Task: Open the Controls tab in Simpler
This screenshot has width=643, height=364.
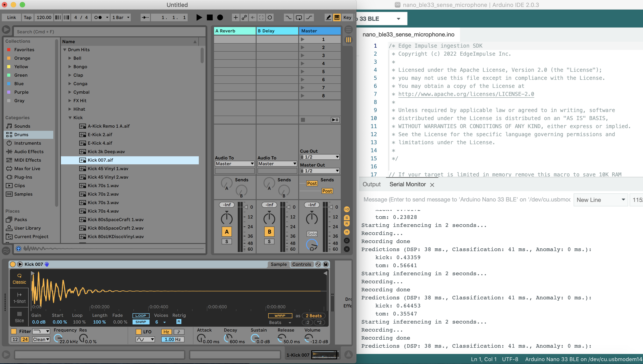Action: [302, 264]
